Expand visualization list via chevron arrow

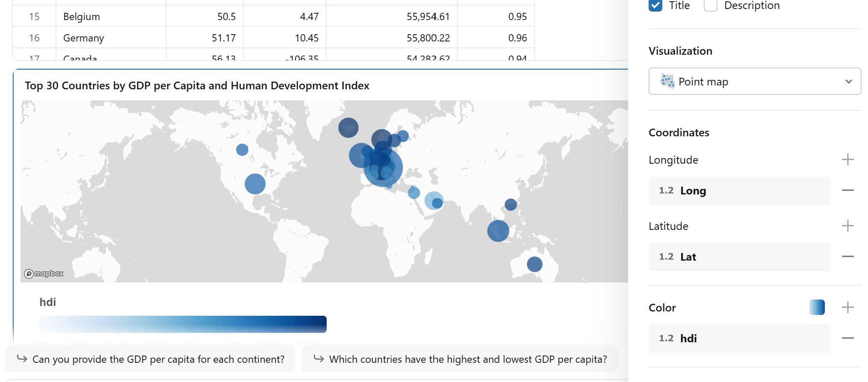tap(848, 82)
